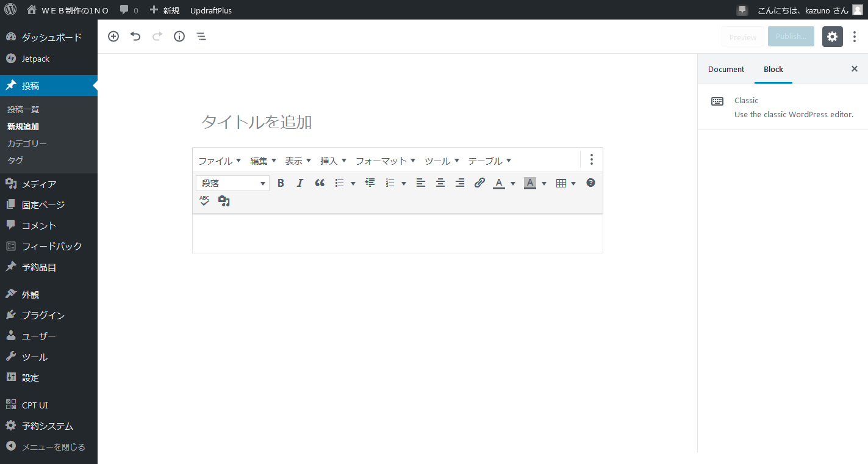This screenshot has height=464, width=868.
Task: Run the ABC spellcheck icon
Action: 204,201
